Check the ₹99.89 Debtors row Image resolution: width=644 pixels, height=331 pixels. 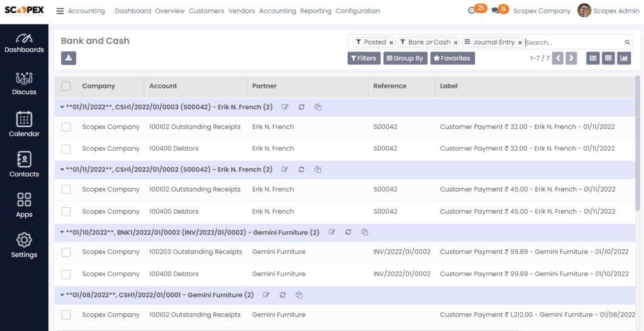(66, 274)
